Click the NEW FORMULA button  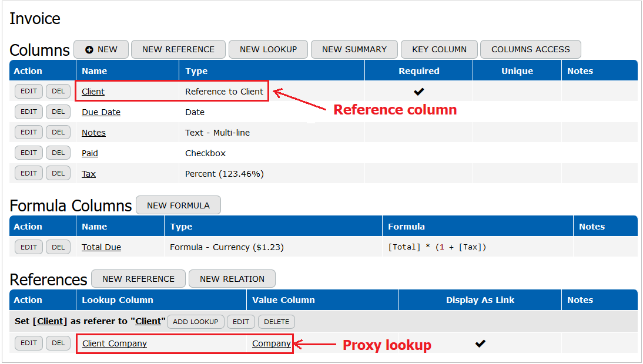coord(178,205)
